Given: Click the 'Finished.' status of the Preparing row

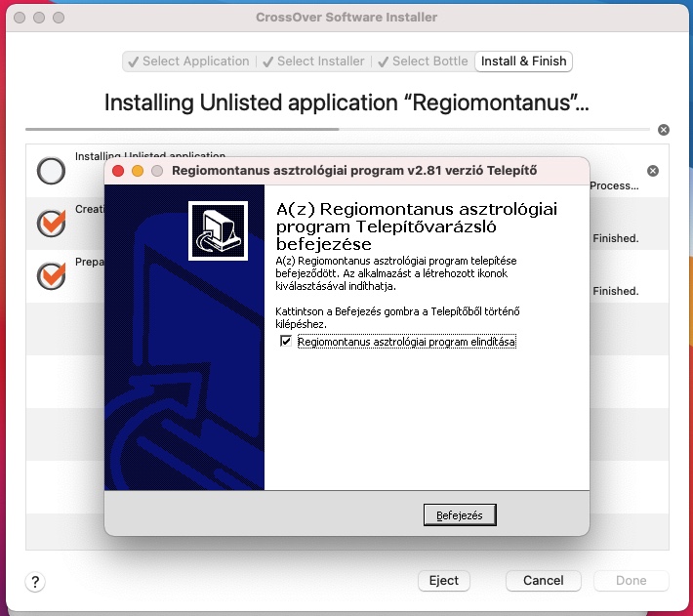Looking at the screenshot, I should (616, 291).
